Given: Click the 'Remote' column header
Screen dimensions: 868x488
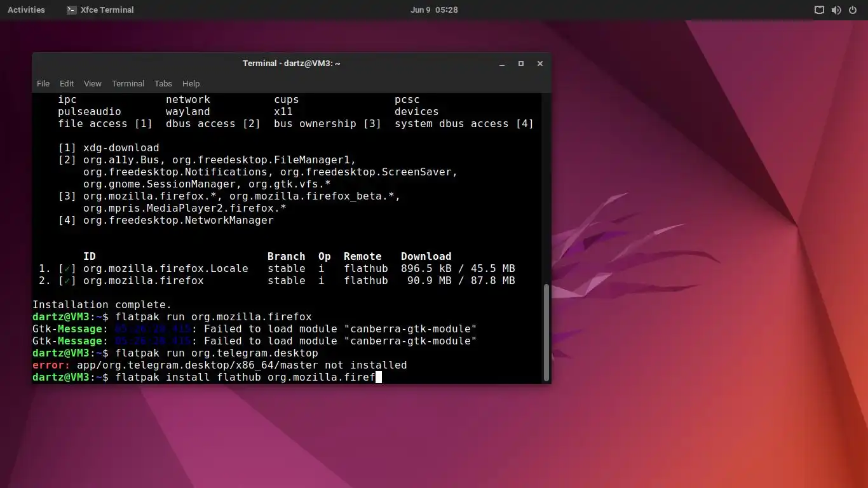Looking at the screenshot, I should pyautogui.click(x=363, y=257).
